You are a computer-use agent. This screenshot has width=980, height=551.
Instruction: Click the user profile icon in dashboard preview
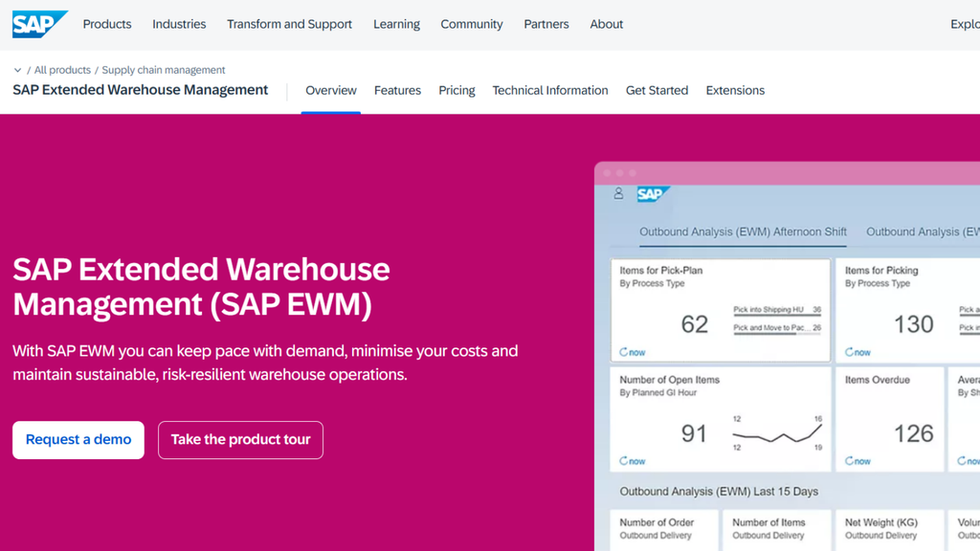pyautogui.click(x=618, y=193)
